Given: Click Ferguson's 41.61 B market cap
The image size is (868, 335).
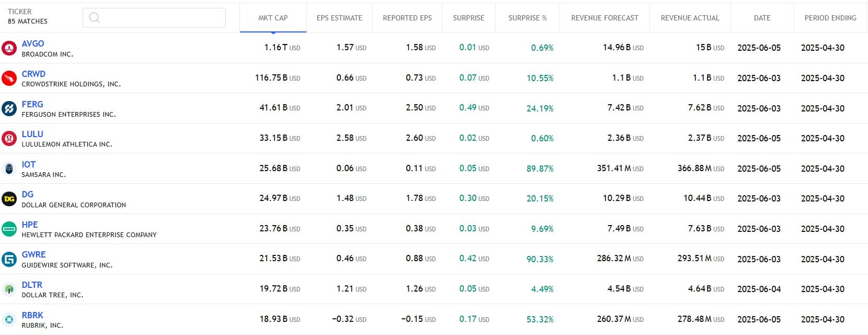Looking at the screenshot, I should tap(280, 108).
